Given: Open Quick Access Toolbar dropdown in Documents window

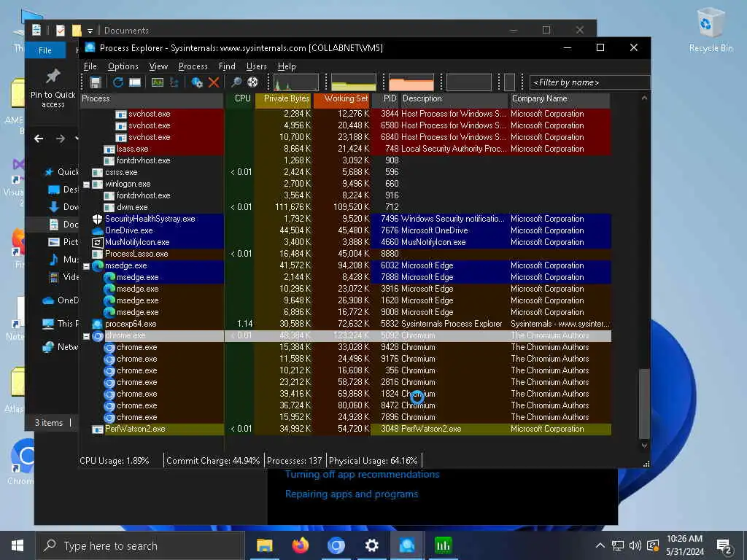Looking at the screenshot, I should click(90, 31).
